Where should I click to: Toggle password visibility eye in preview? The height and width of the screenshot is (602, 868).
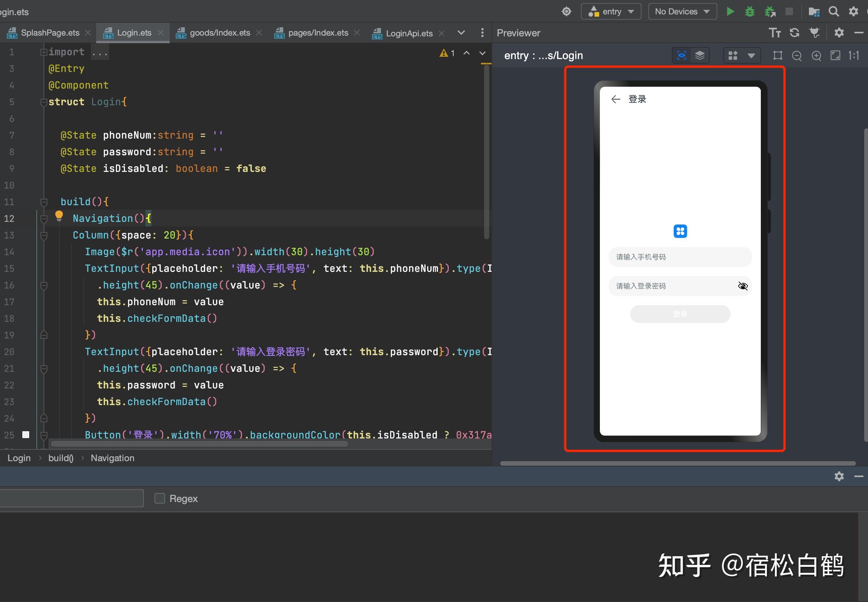[x=743, y=286]
